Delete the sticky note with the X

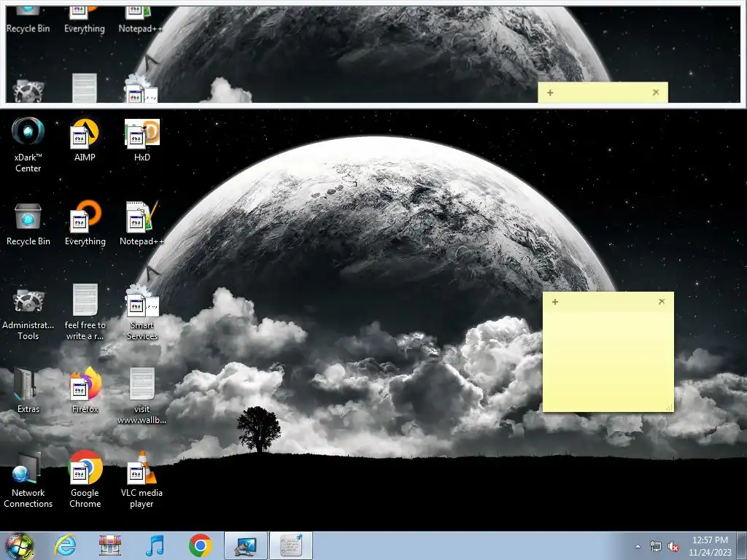(x=661, y=301)
